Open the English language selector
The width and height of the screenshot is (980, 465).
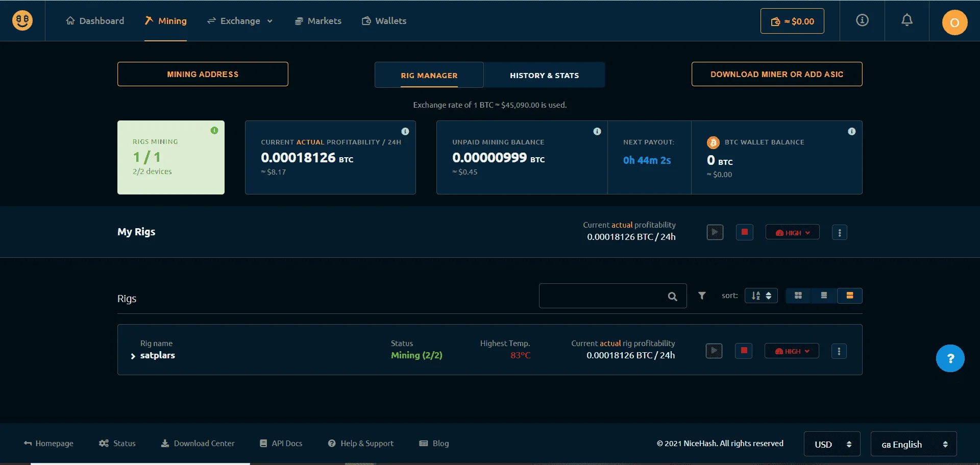click(914, 444)
